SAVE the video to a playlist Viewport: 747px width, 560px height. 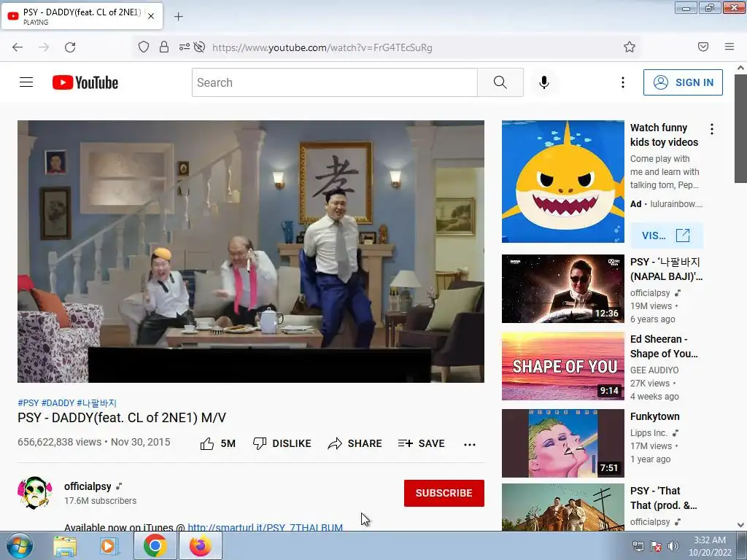point(421,444)
